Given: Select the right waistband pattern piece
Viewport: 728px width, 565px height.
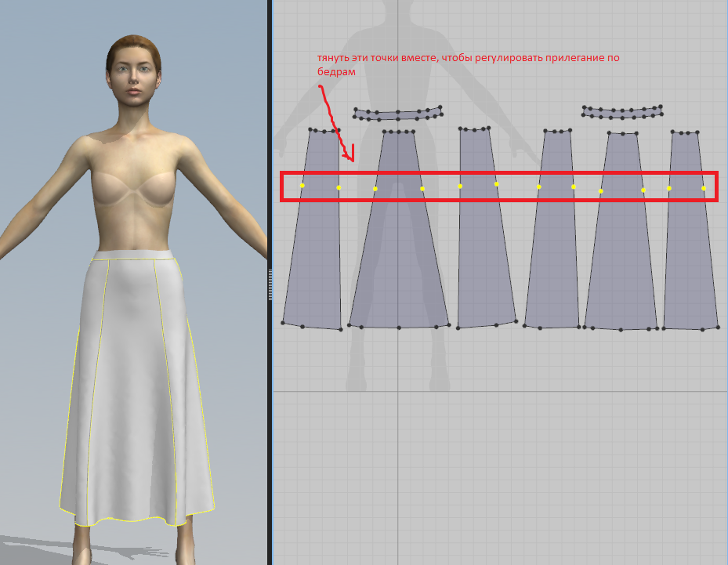Looking at the screenshot, I should pyautogui.click(x=622, y=112).
